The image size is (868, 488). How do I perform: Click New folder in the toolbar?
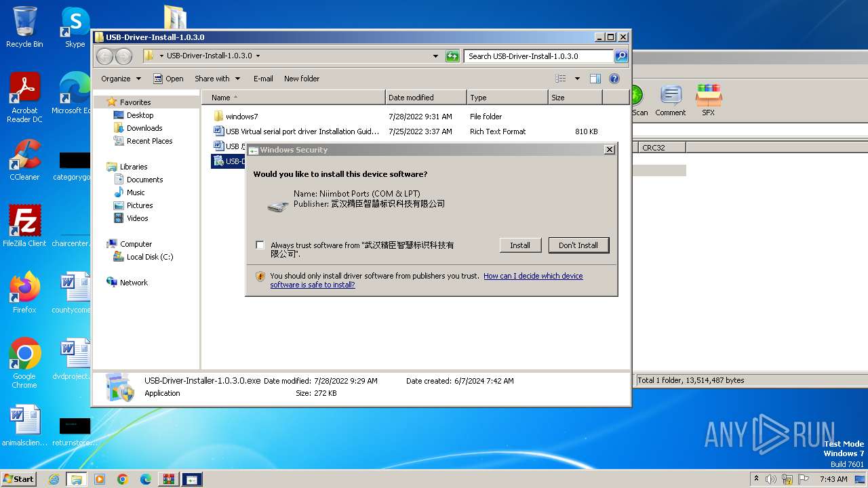click(x=302, y=79)
